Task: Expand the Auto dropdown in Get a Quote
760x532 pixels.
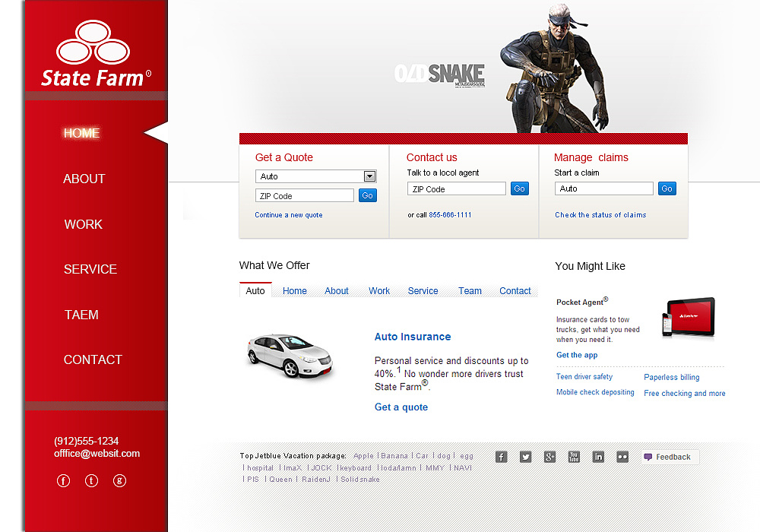Action: click(369, 176)
